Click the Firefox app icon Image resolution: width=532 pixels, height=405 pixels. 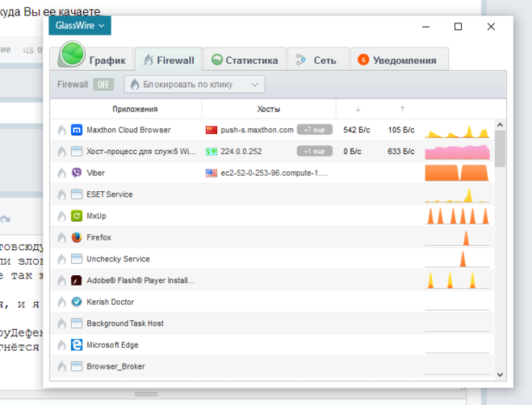(x=77, y=237)
